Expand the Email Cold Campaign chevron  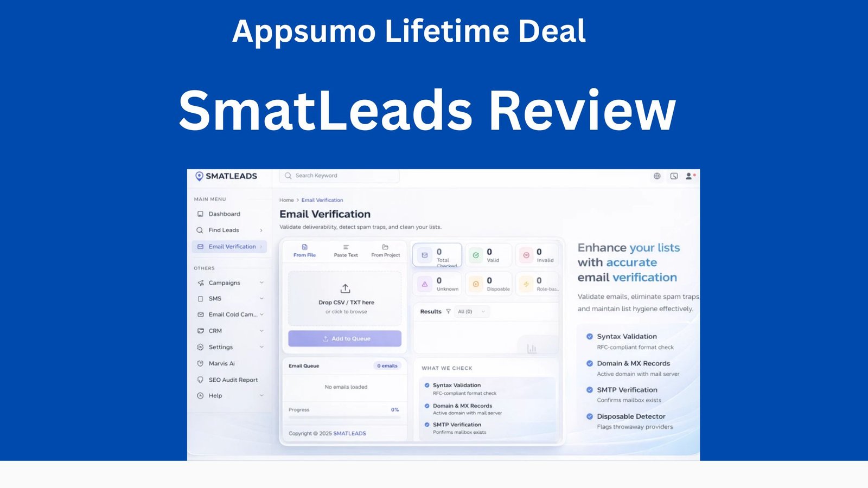[261, 314]
